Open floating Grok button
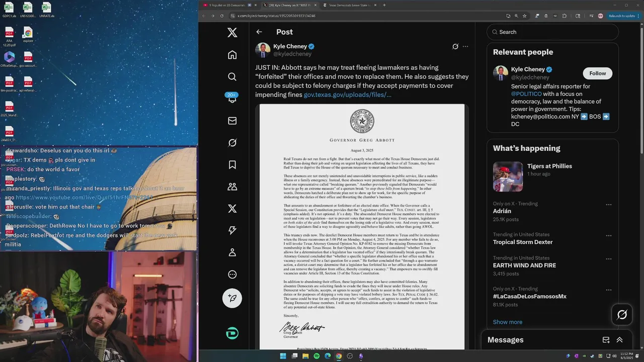The image size is (644, 362). (622, 315)
